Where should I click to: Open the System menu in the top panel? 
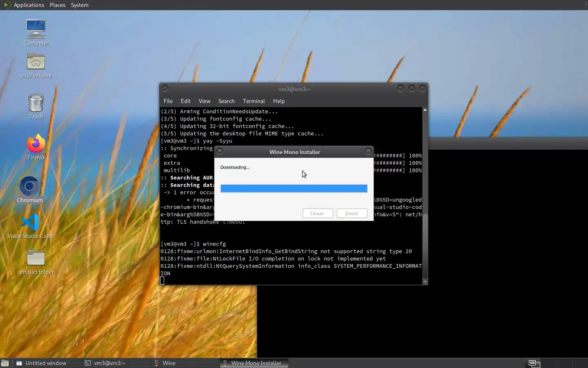(80, 5)
